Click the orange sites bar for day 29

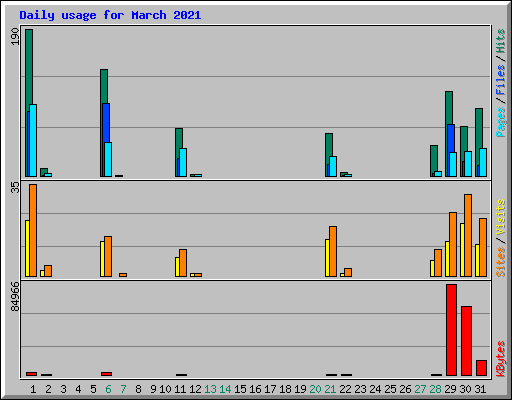[x=453, y=244]
